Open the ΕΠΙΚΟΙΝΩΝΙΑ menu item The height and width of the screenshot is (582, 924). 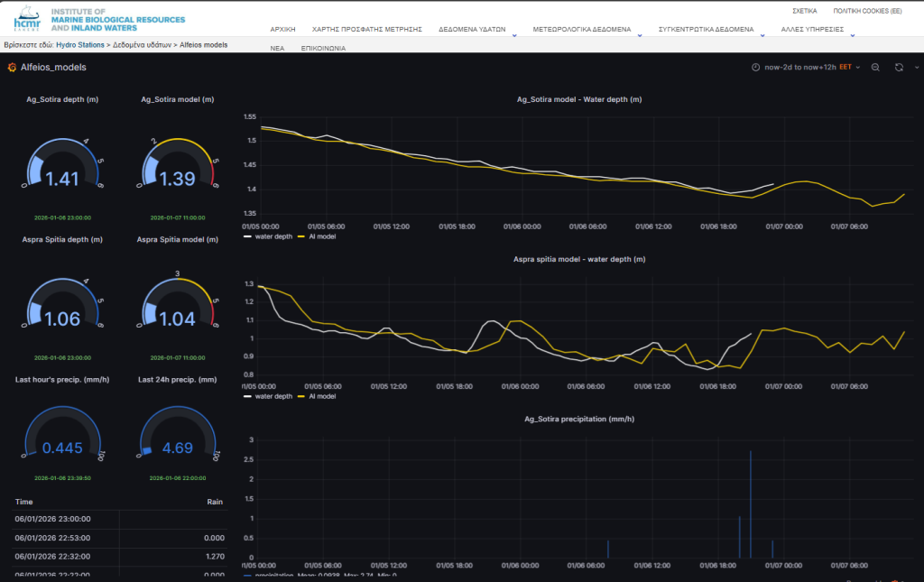(322, 48)
